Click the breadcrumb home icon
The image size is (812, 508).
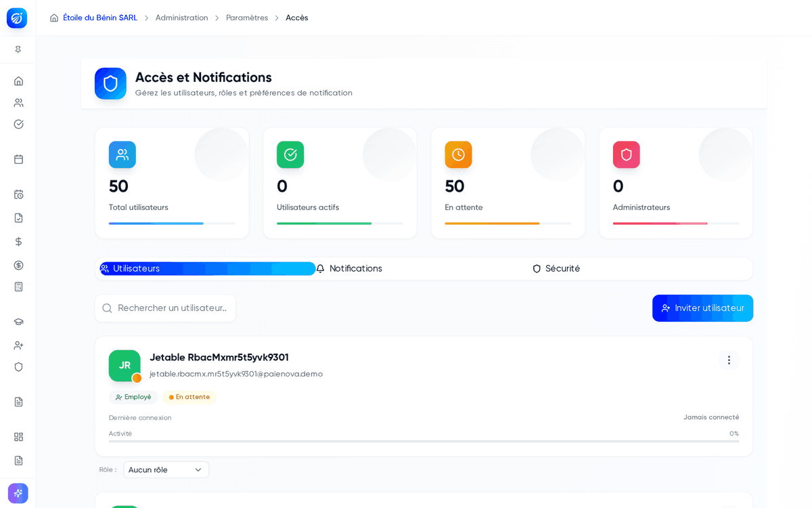(54, 18)
